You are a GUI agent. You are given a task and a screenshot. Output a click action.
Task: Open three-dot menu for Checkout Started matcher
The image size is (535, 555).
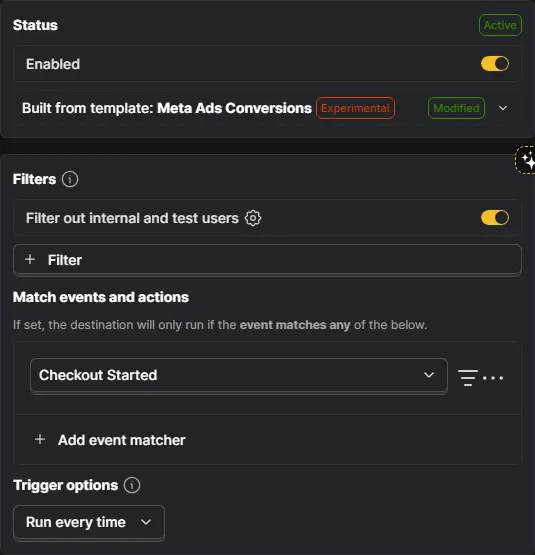click(x=493, y=378)
